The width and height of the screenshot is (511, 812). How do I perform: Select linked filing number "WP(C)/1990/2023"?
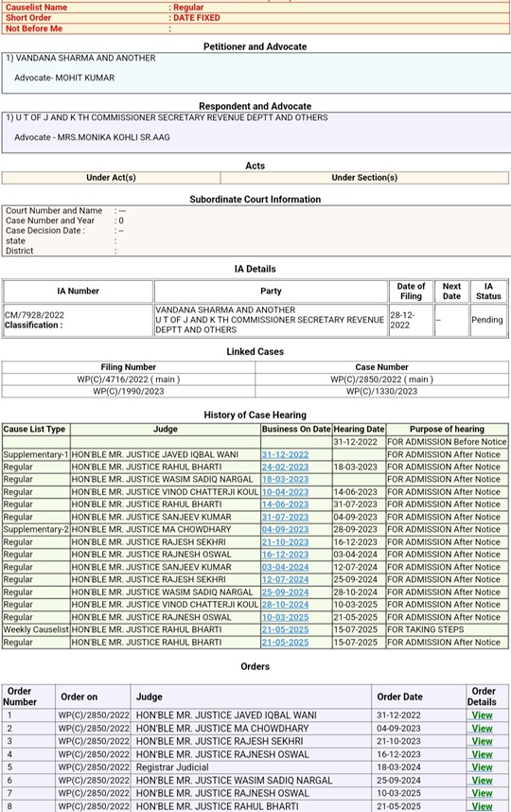129,392
